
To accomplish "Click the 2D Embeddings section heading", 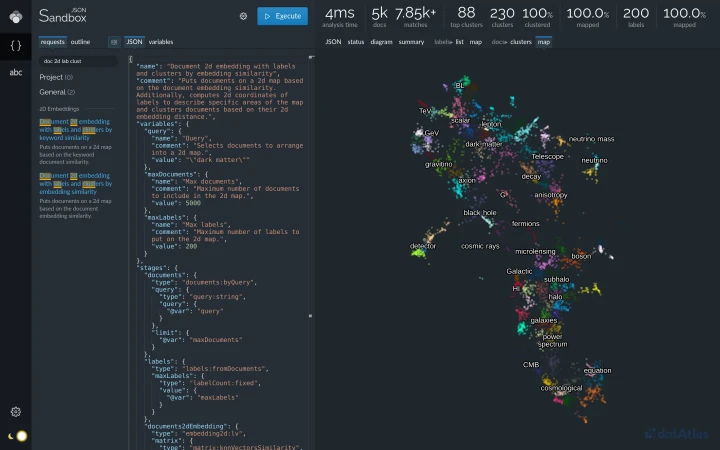I will coord(59,109).
